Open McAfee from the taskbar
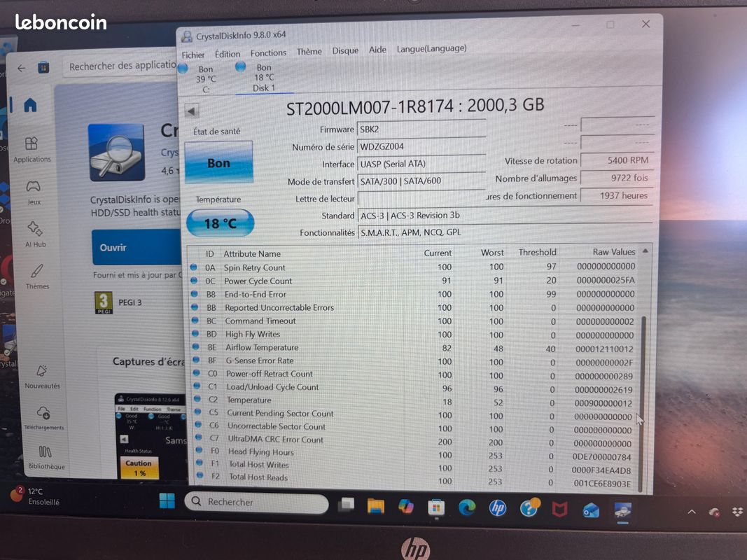747x560 pixels. click(559, 510)
